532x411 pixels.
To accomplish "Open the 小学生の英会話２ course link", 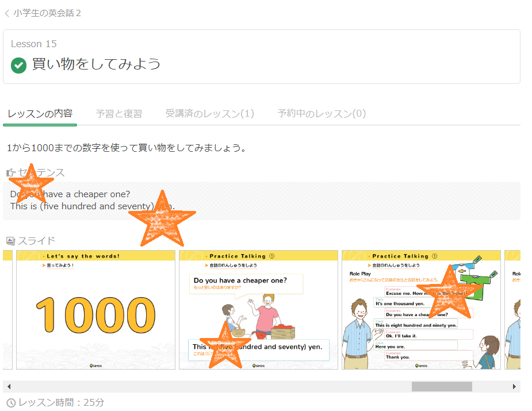I will [x=47, y=13].
